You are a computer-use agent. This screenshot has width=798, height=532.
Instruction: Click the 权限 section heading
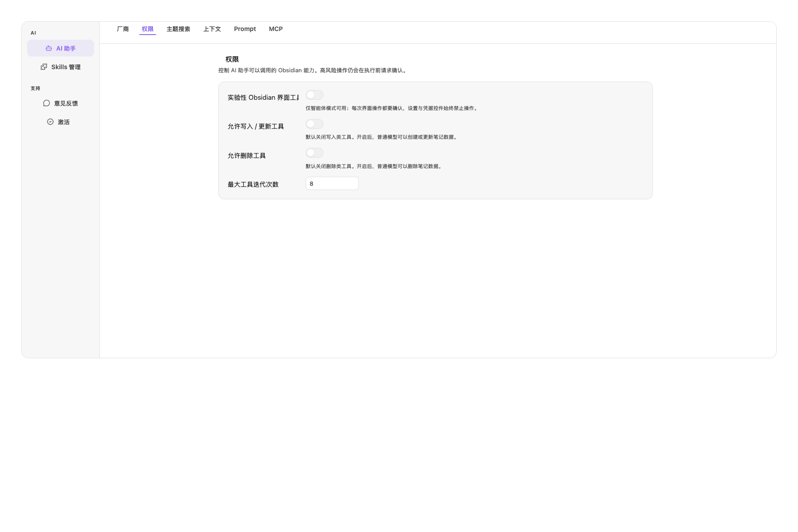pos(232,59)
